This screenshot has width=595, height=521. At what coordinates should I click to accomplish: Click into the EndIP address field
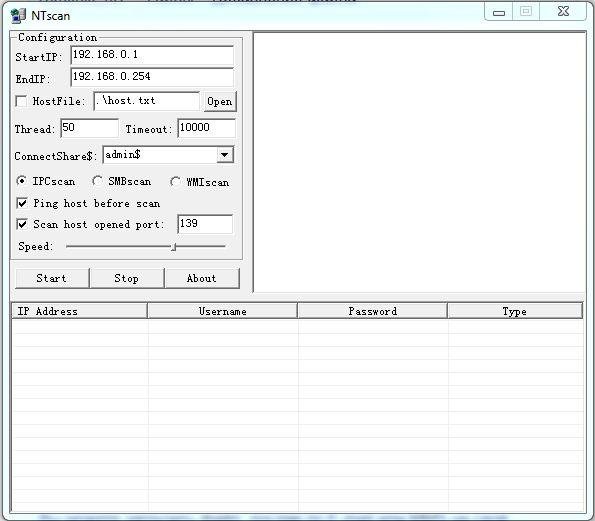pyautogui.click(x=152, y=77)
